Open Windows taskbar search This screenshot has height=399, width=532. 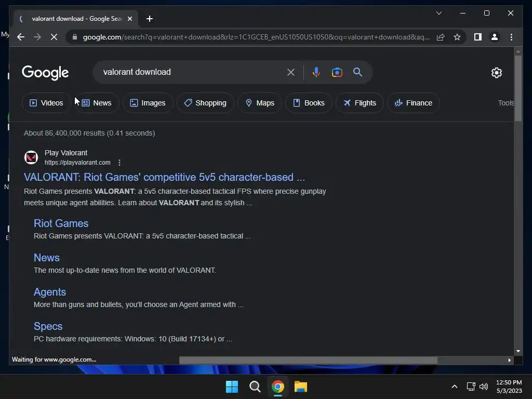(x=255, y=387)
